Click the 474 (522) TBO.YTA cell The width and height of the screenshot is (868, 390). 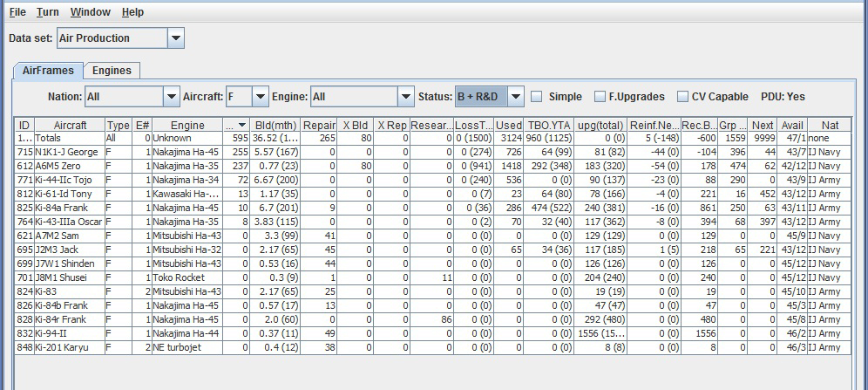point(548,208)
